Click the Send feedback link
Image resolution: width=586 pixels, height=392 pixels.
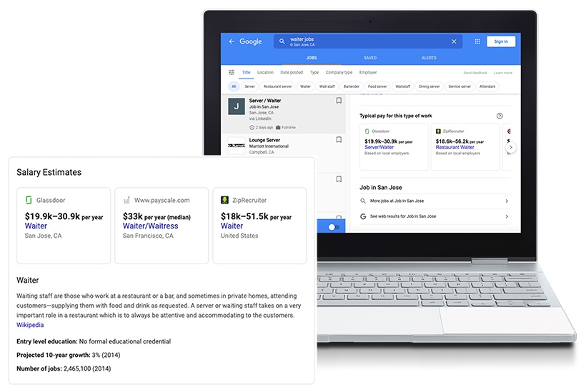pyautogui.click(x=475, y=73)
